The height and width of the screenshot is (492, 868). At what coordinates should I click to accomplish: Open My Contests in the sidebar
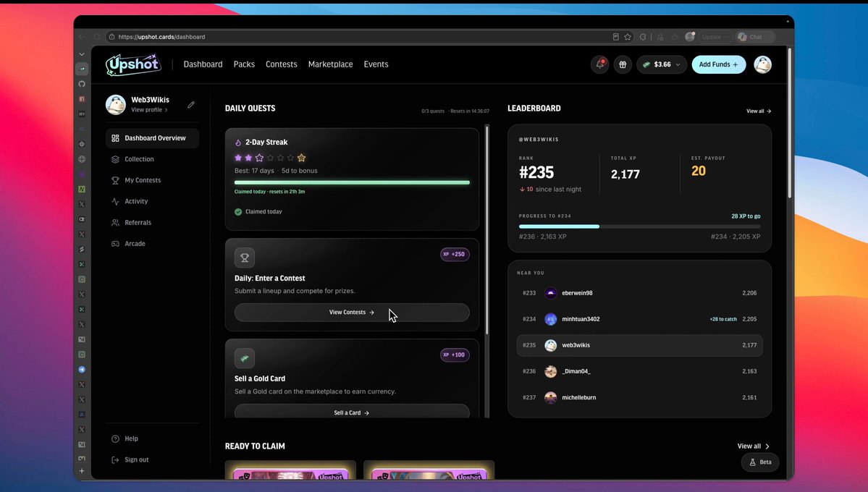click(x=152, y=180)
